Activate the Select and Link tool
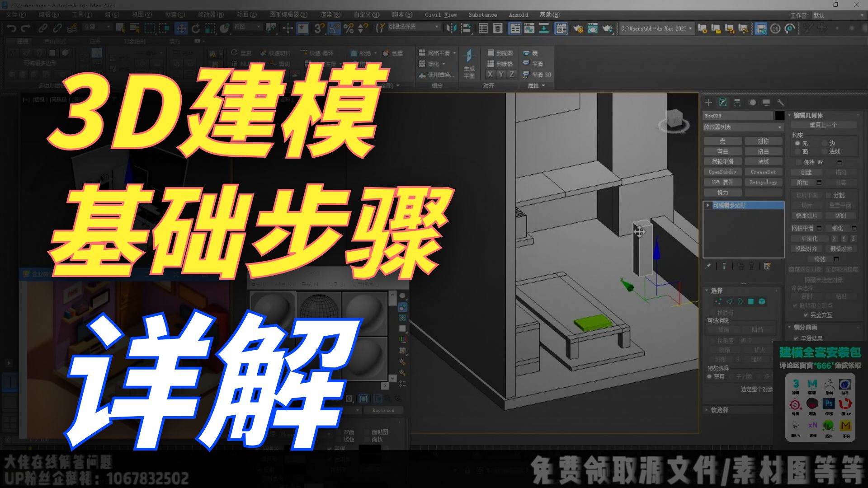This screenshot has width=868, height=488. [43, 28]
